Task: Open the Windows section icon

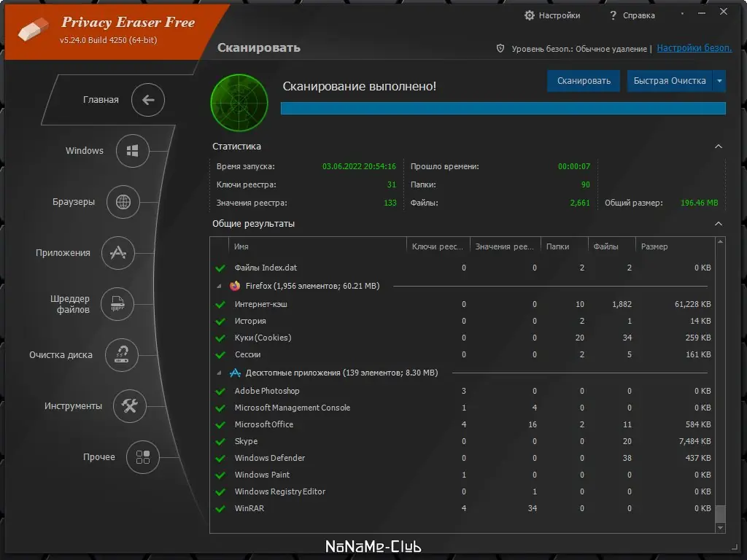Action: coord(133,151)
